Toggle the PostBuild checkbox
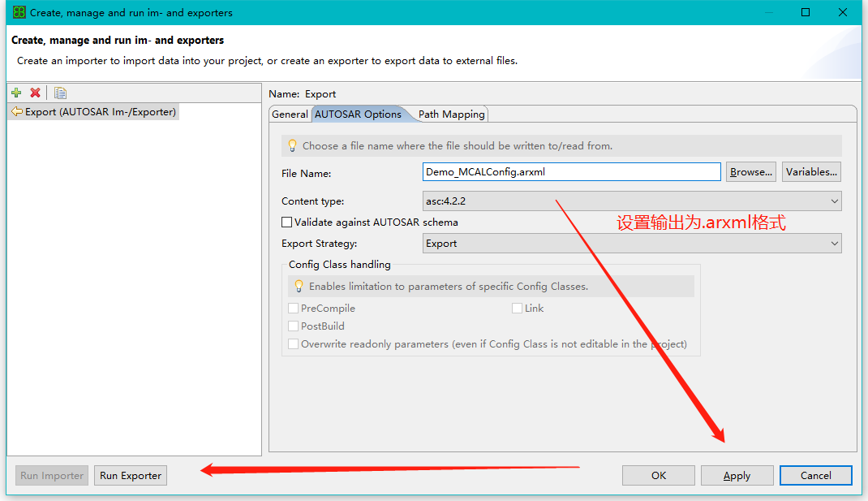This screenshot has width=868, height=501. [x=294, y=326]
